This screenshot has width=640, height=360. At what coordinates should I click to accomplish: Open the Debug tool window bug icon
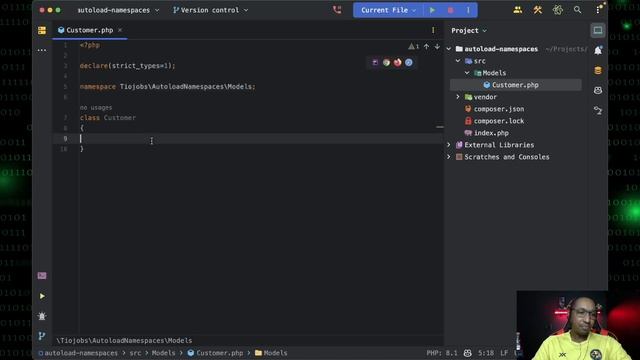click(42, 316)
